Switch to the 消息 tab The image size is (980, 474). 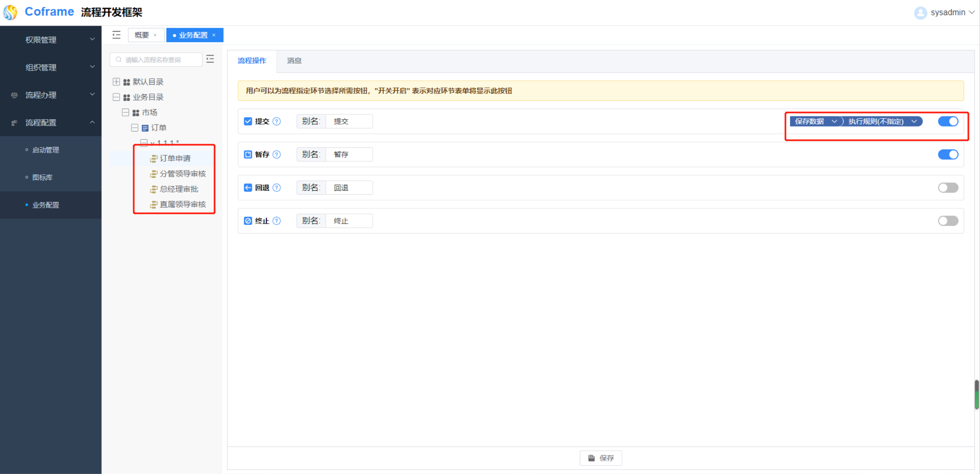click(294, 61)
